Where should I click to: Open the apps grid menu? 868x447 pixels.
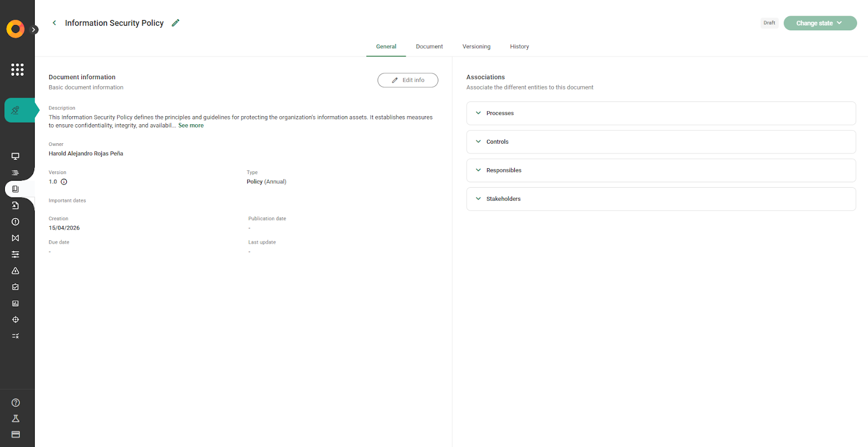(17, 69)
